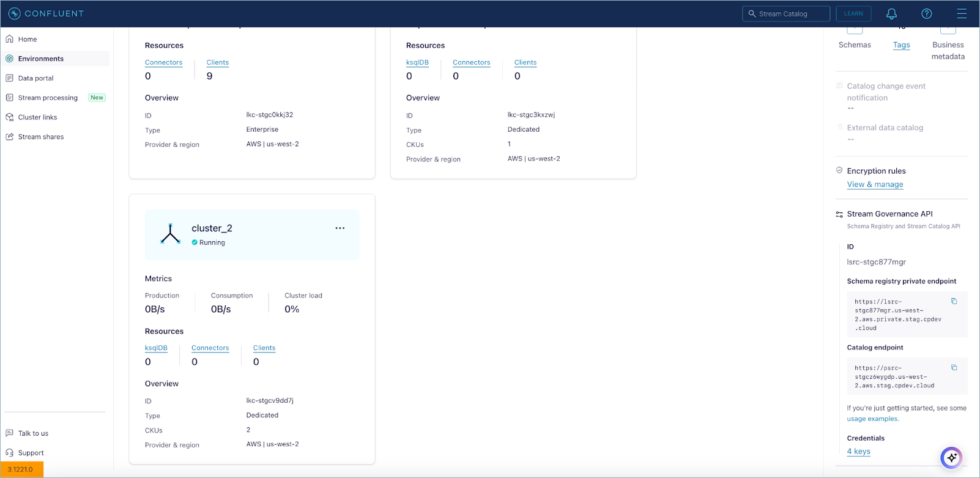980x478 pixels.
Task: Open Clients link in lkc-stgc0kkj32 card
Action: [x=217, y=62]
